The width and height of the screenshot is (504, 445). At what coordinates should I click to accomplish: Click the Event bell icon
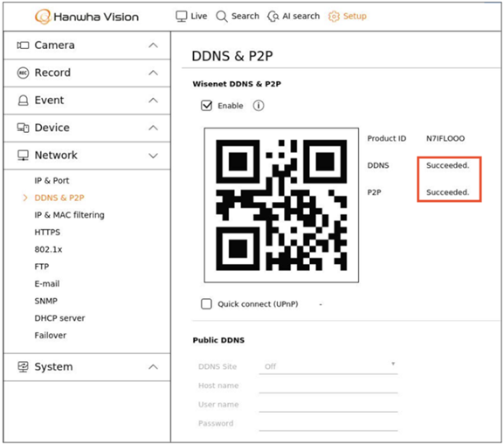coord(23,100)
